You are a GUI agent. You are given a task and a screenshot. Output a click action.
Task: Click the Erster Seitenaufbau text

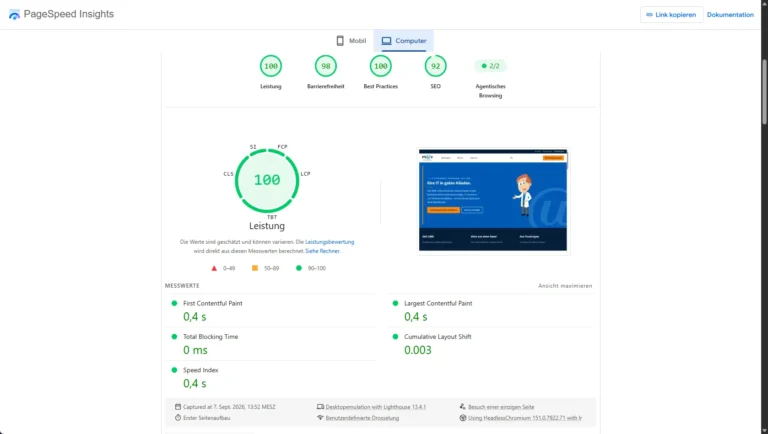tap(206, 418)
